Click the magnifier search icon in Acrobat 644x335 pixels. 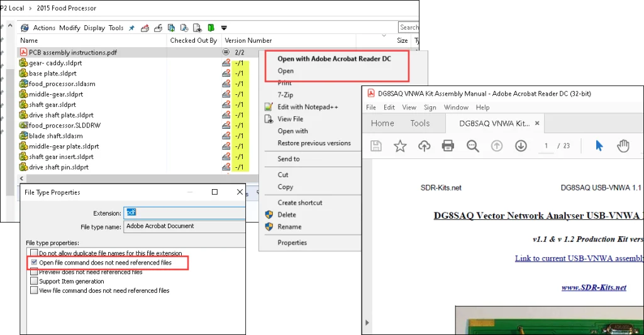(x=473, y=146)
